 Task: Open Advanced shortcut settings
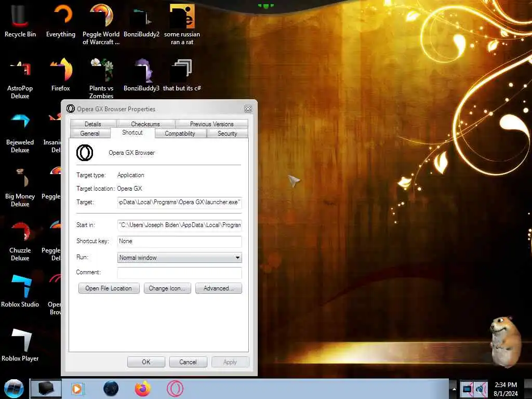219,288
